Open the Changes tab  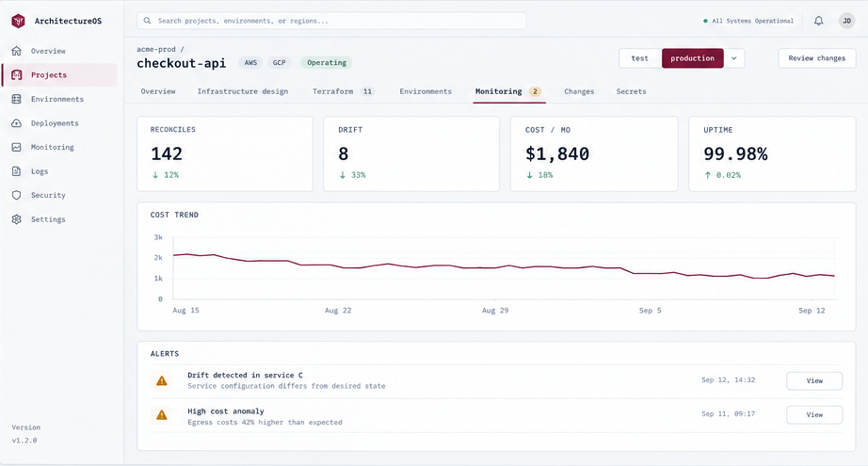[x=579, y=91]
